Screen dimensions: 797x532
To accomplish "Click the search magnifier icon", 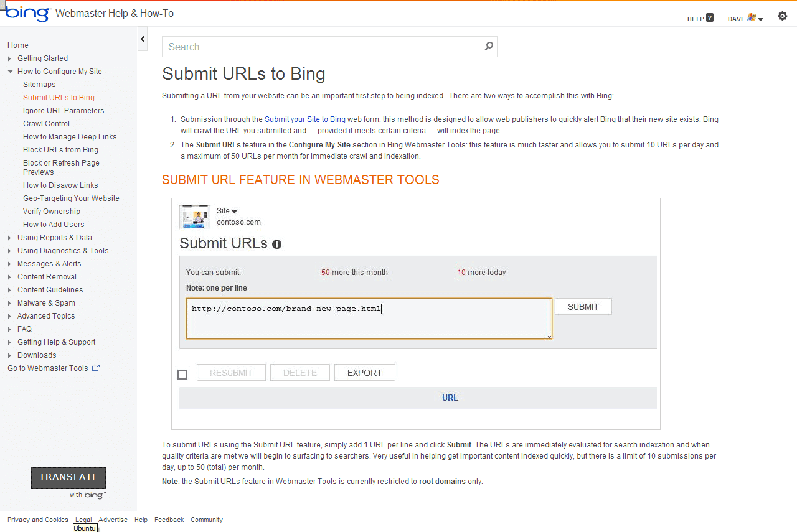I will [489, 47].
